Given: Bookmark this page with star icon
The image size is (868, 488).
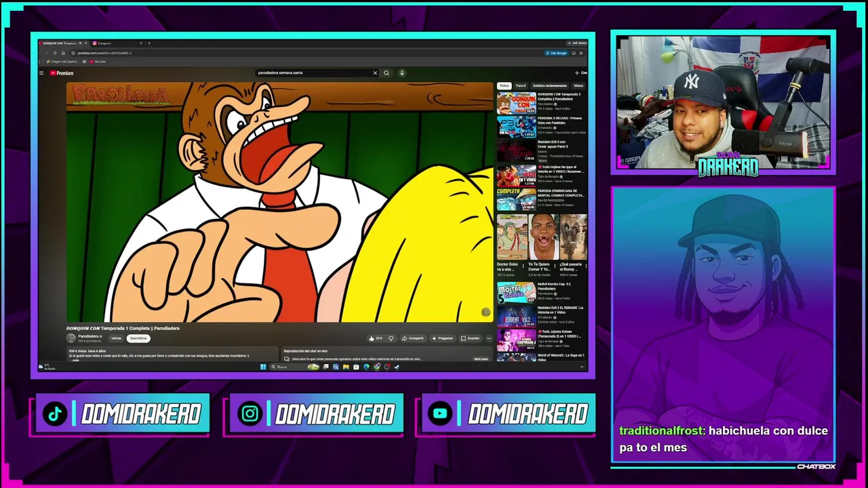Looking at the screenshot, I should coord(581,53).
